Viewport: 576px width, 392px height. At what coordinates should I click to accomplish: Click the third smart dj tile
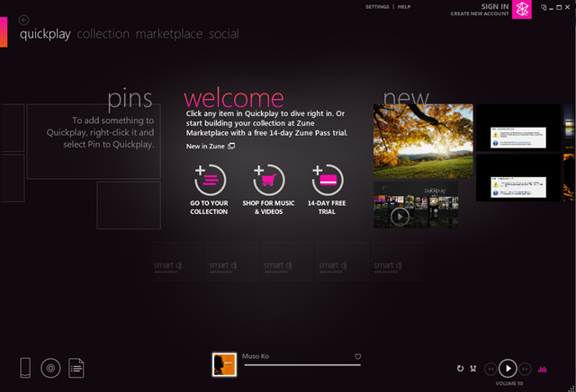[287, 262]
